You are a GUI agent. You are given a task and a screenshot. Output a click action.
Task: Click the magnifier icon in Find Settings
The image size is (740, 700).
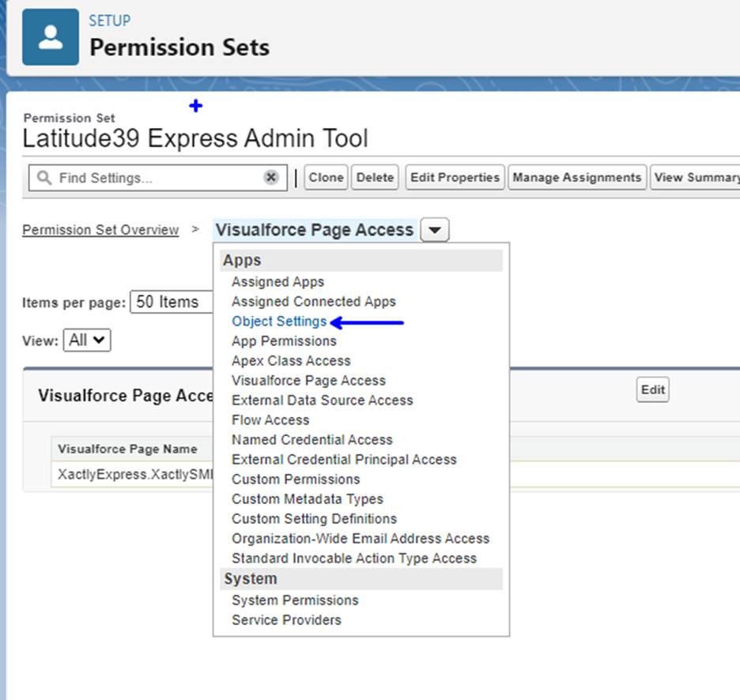pos(44,178)
